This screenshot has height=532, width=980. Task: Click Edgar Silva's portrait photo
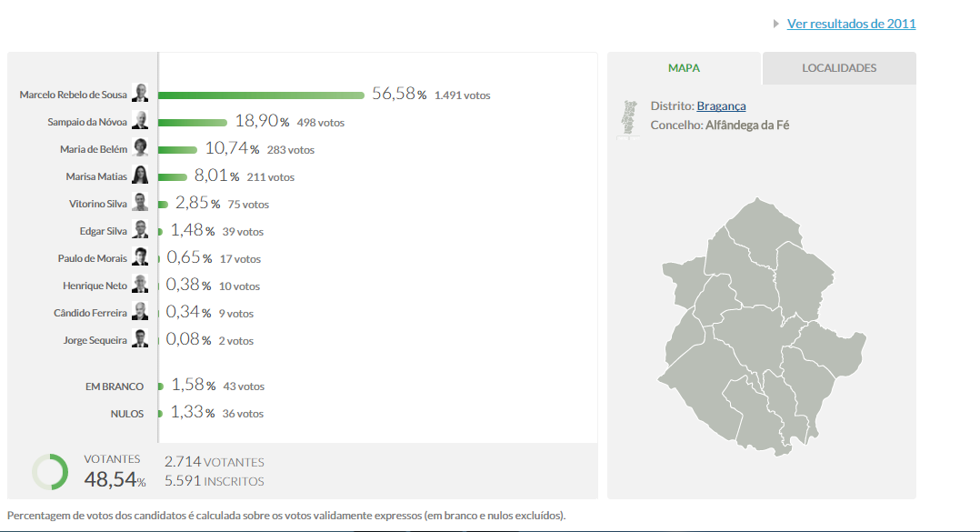click(x=140, y=230)
